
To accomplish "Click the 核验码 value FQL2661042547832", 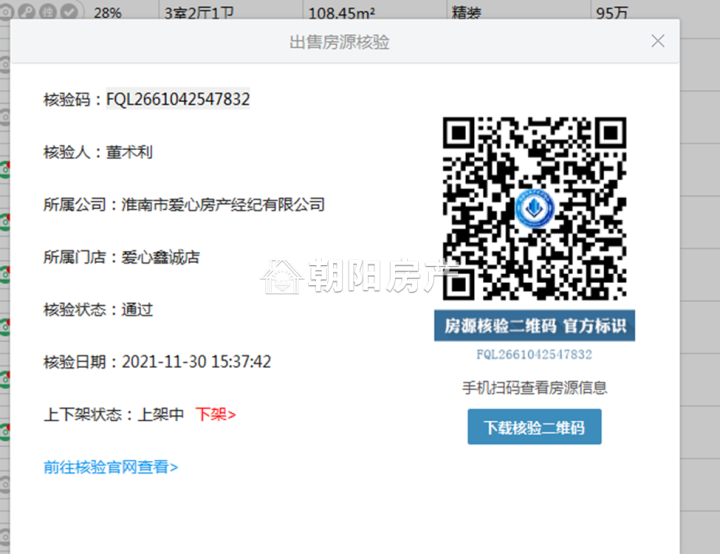I will [x=178, y=99].
